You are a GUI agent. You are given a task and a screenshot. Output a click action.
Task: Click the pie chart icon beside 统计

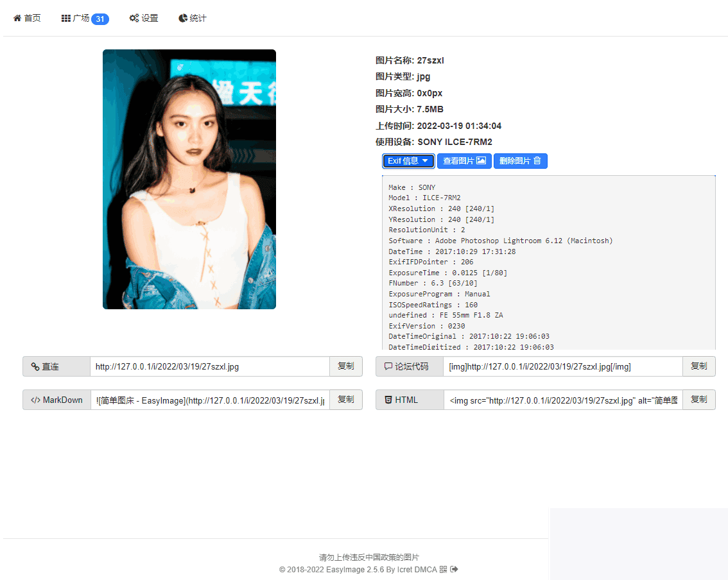coord(182,18)
